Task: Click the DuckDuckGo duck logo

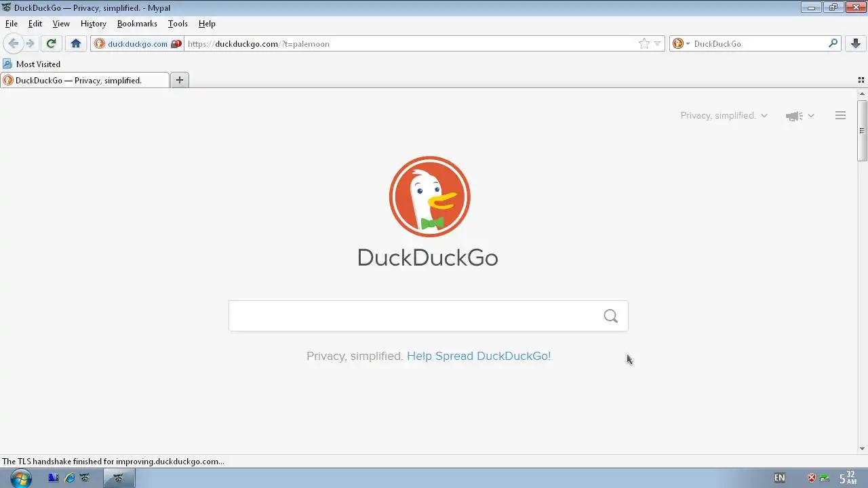Action: click(429, 197)
